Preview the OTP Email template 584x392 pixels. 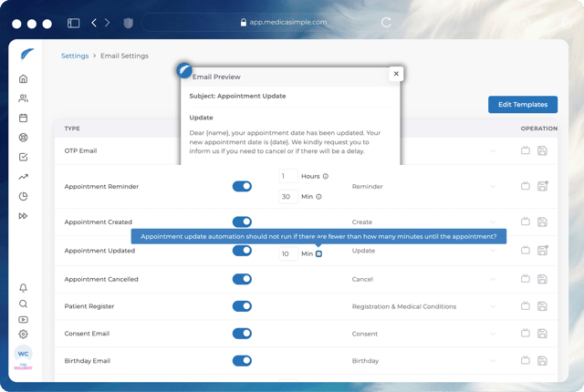(x=526, y=150)
